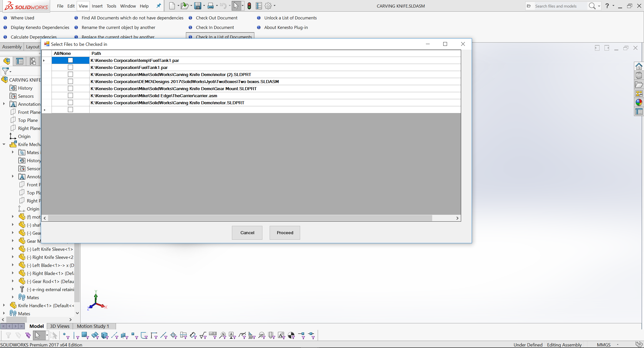Click the feature tree vertical scroll down arrow
Screen dimensions: 644x348
tap(77, 313)
